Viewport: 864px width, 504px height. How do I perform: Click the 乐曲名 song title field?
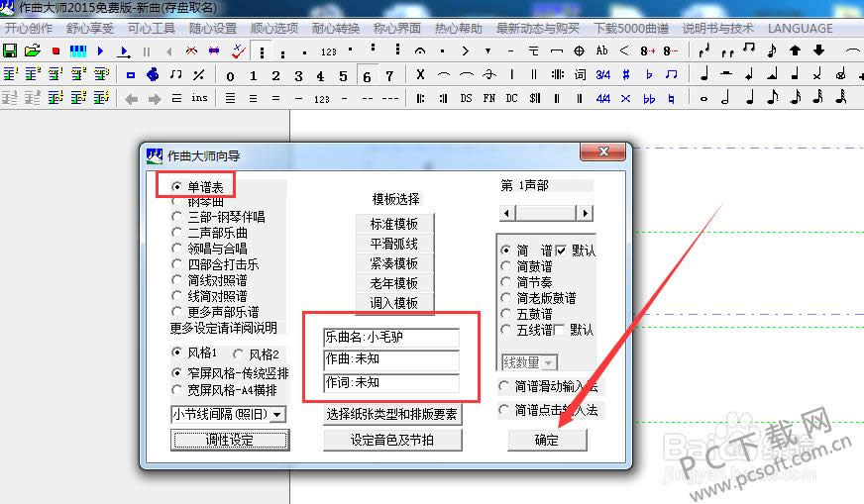tap(391, 338)
